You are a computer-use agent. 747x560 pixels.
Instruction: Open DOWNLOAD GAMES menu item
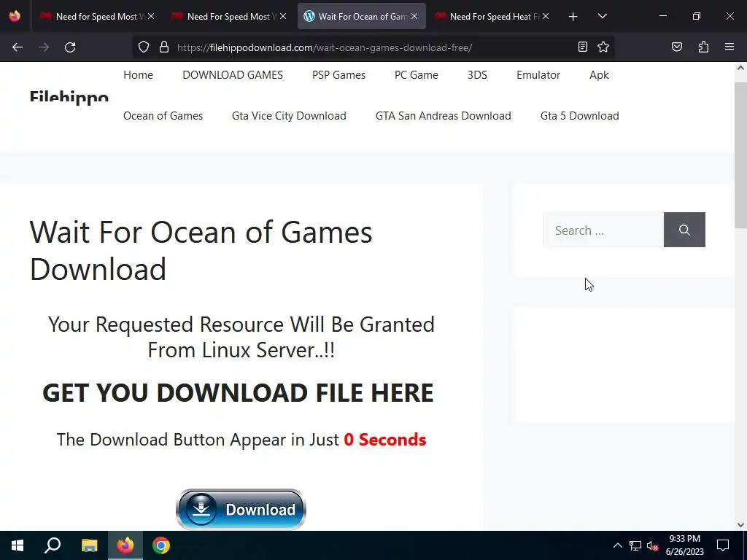point(233,75)
